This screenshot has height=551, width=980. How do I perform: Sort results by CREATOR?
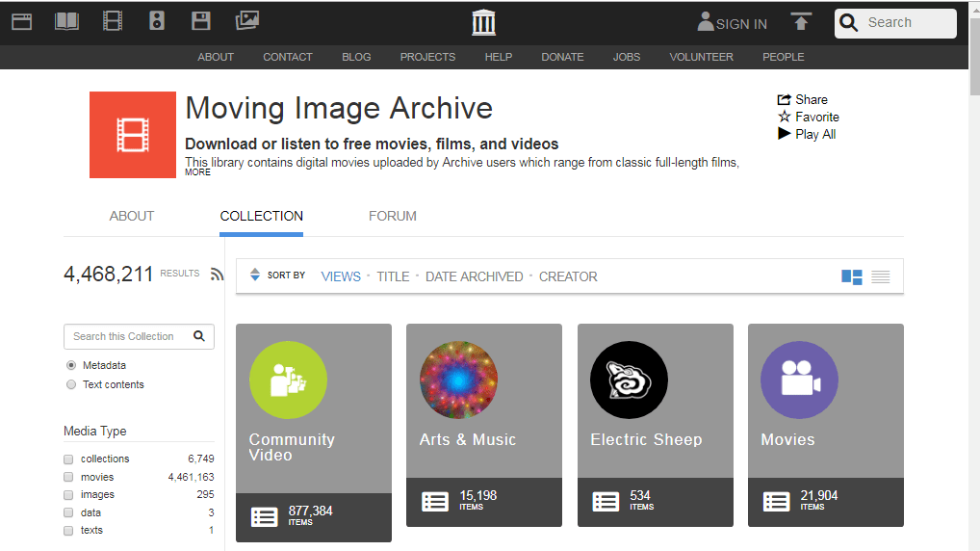click(568, 276)
